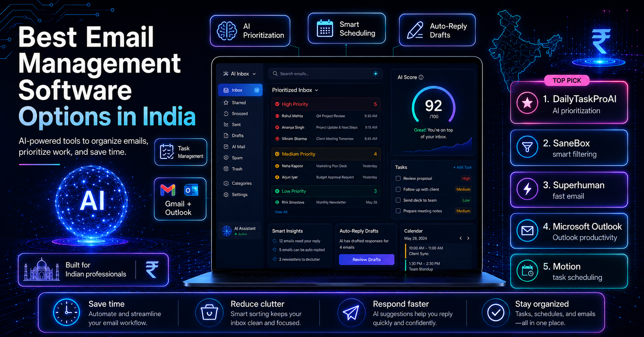Click '12 emails need your reply' insight
The width and height of the screenshot is (644, 337).
[x=297, y=241]
